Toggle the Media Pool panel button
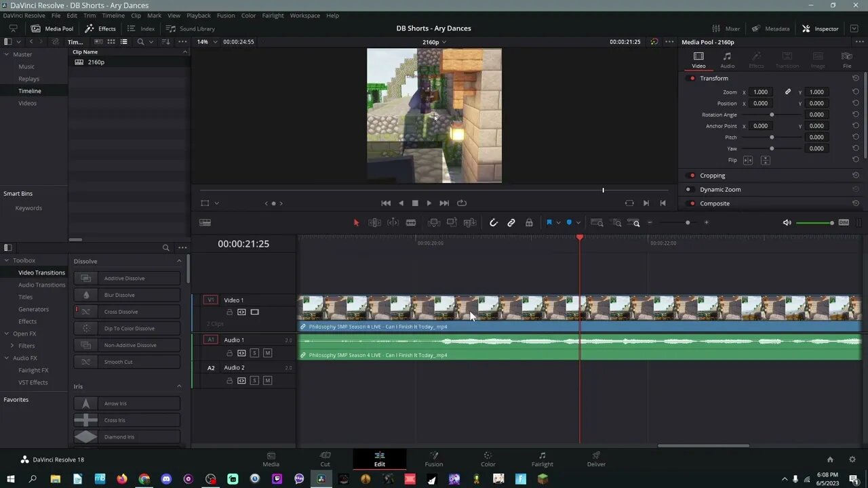The image size is (868, 488). pos(52,28)
